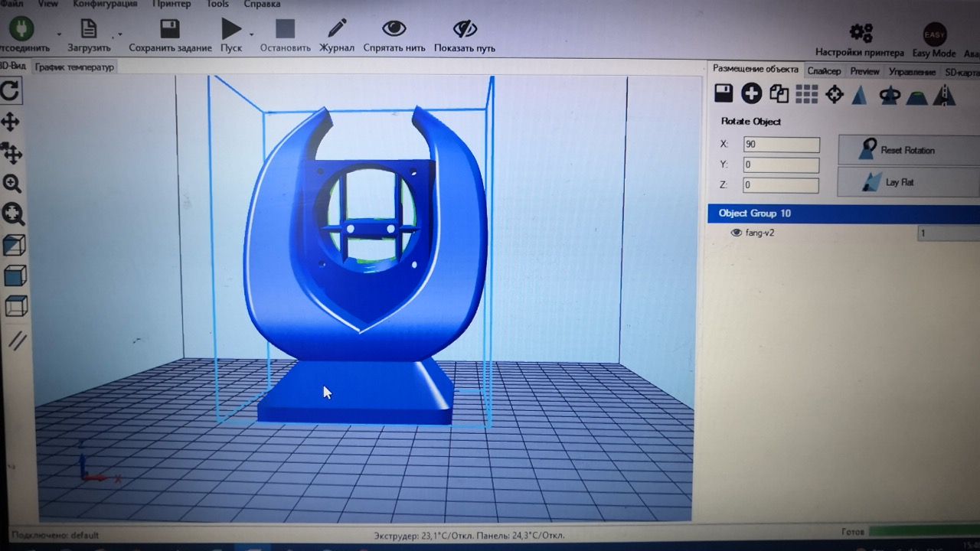This screenshot has height=551, width=980.
Task: Select the fang-v2 object name
Action: point(759,233)
